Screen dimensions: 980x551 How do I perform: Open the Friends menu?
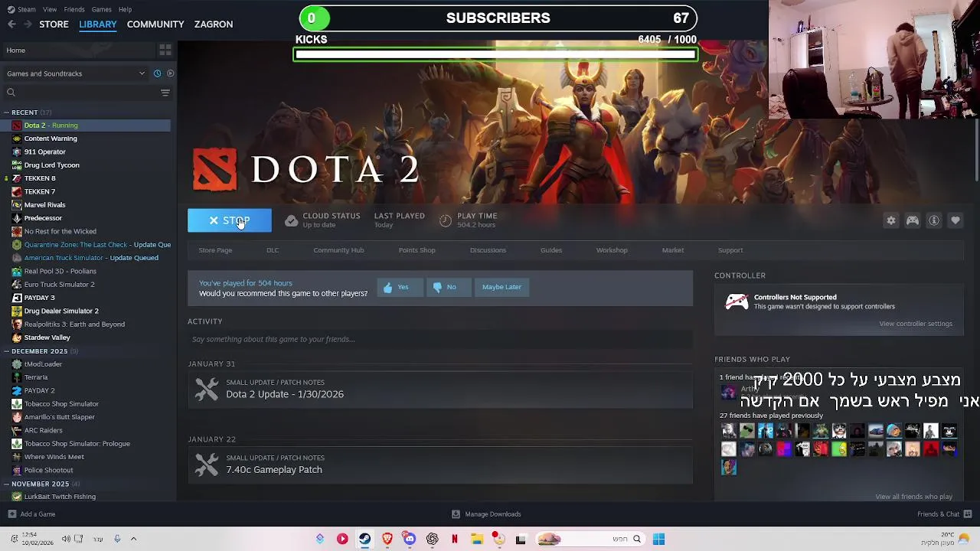click(x=74, y=9)
